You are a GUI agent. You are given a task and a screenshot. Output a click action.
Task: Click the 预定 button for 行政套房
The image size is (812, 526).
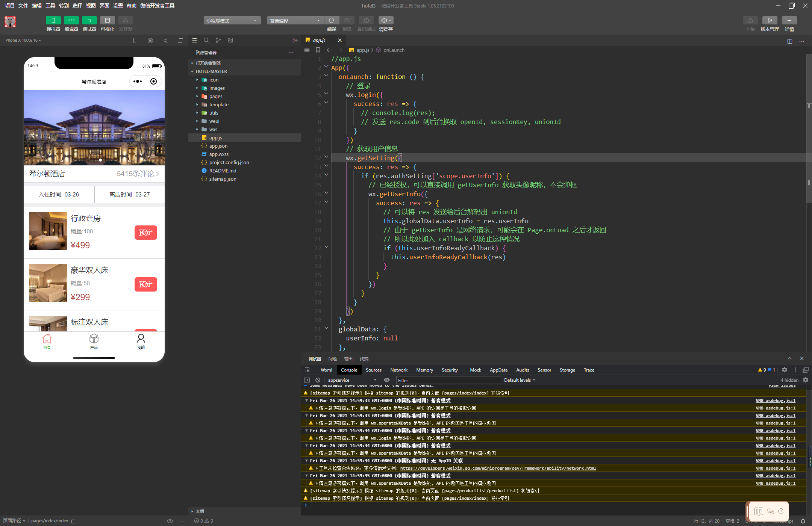[145, 233]
